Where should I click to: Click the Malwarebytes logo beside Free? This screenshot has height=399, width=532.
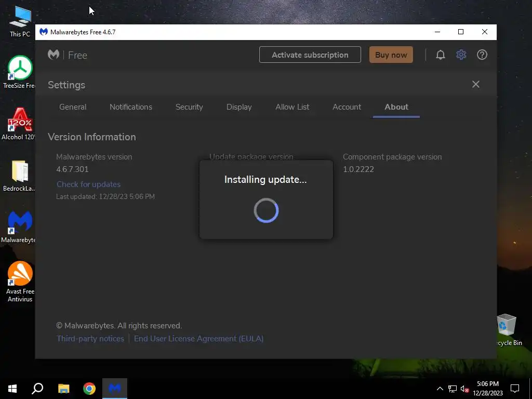[54, 55]
